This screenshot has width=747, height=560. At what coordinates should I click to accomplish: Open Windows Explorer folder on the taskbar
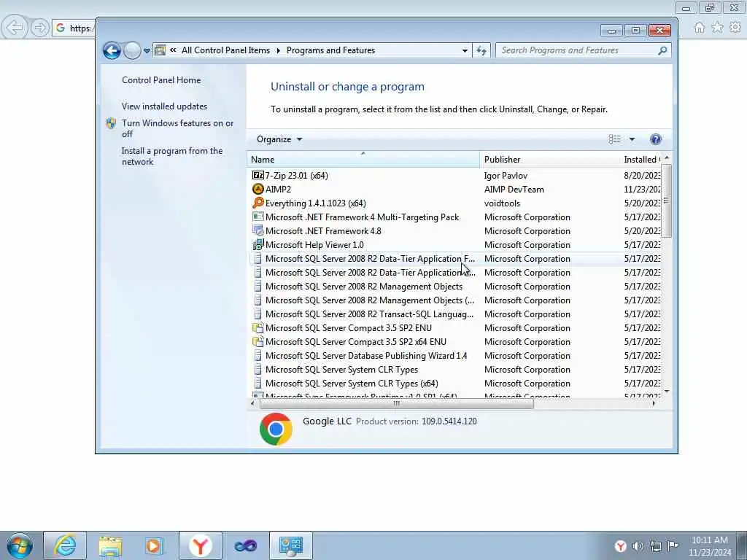(x=110, y=545)
